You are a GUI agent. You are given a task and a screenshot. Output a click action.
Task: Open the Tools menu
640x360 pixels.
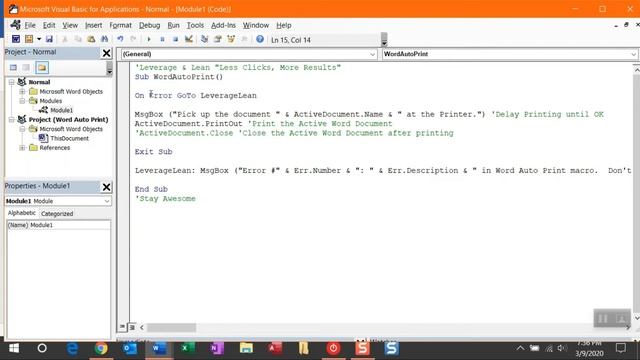pyautogui.click(x=195, y=25)
